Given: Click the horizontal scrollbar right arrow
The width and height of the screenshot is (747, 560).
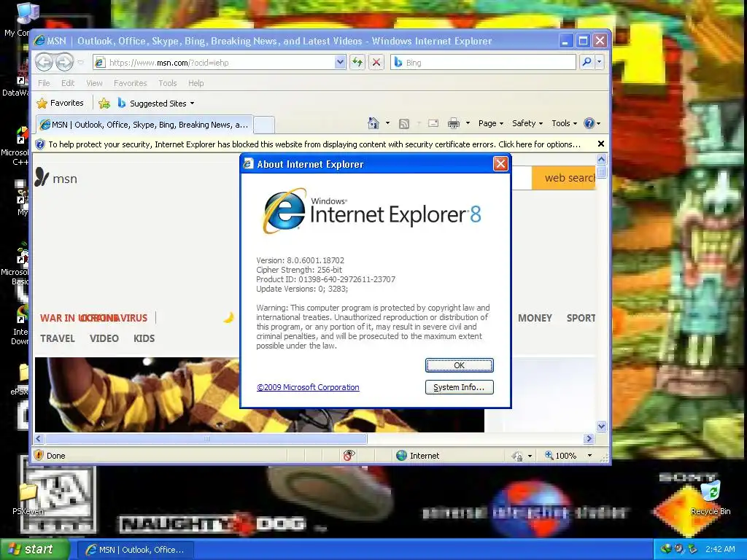Looking at the screenshot, I should click(589, 438).
